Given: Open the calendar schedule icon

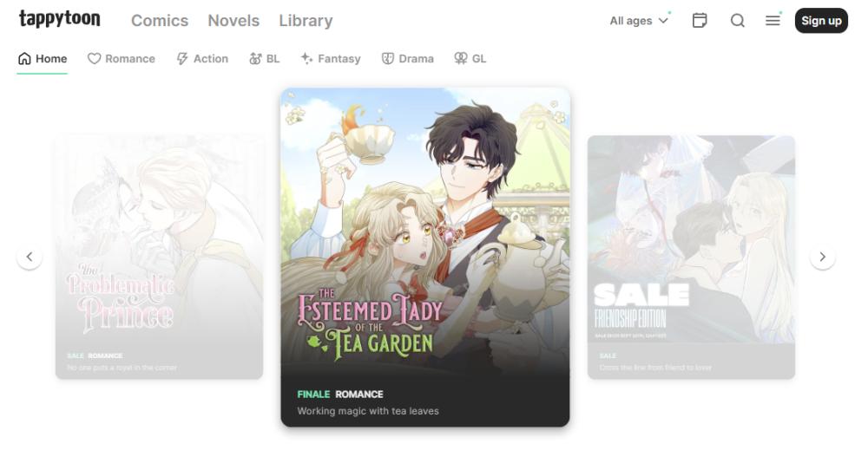Looking at the screenshot, I should point(700,21).
